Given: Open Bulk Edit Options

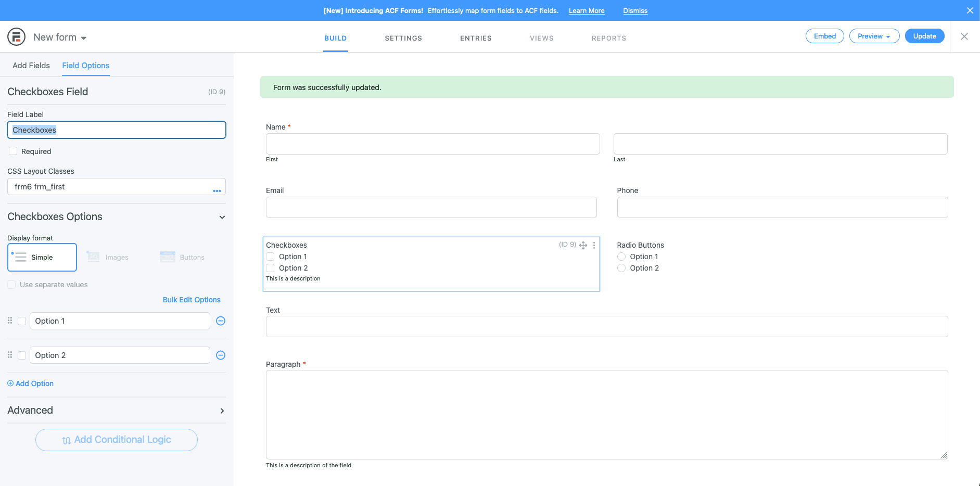Looking at the screenshot, I should click(x=192, y=300).
